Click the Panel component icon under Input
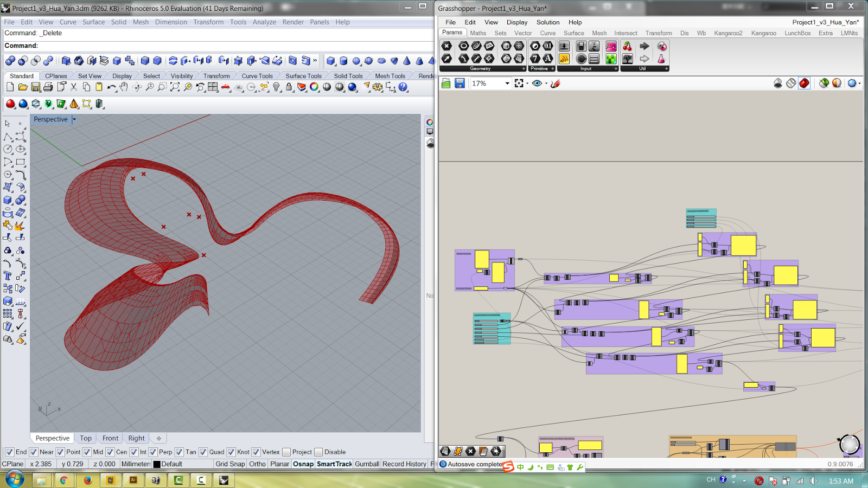Screen dimensions: 868x488 pyautogui.click(x=594, y=59)
